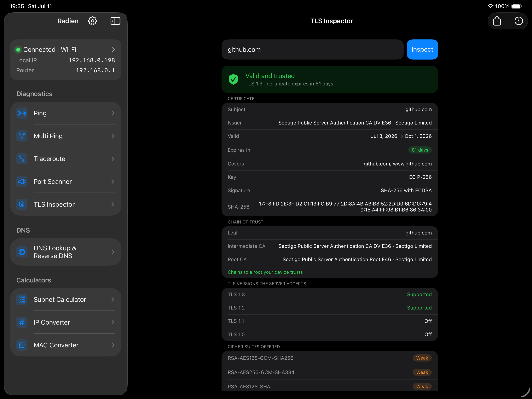Viewport: 532px width, 399px height.
Task: Click the Intermediate CA Sectigo value
Action: click(x=355, y=246)
